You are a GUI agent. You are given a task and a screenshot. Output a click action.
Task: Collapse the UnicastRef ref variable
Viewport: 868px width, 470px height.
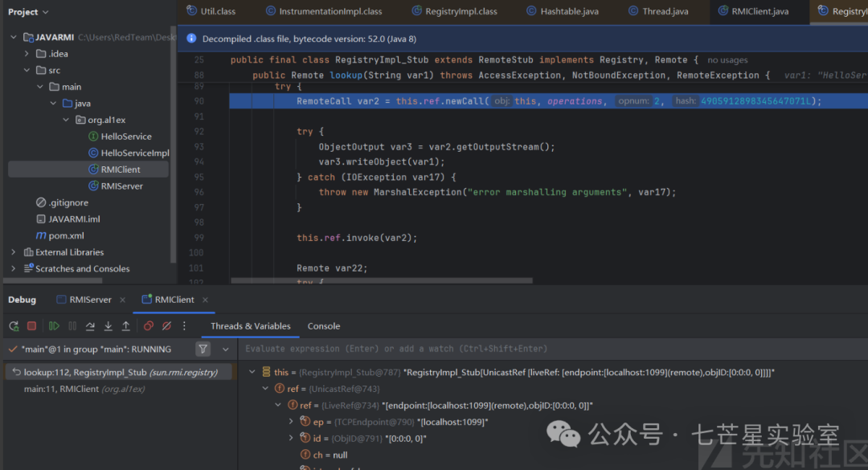(266, 389)
